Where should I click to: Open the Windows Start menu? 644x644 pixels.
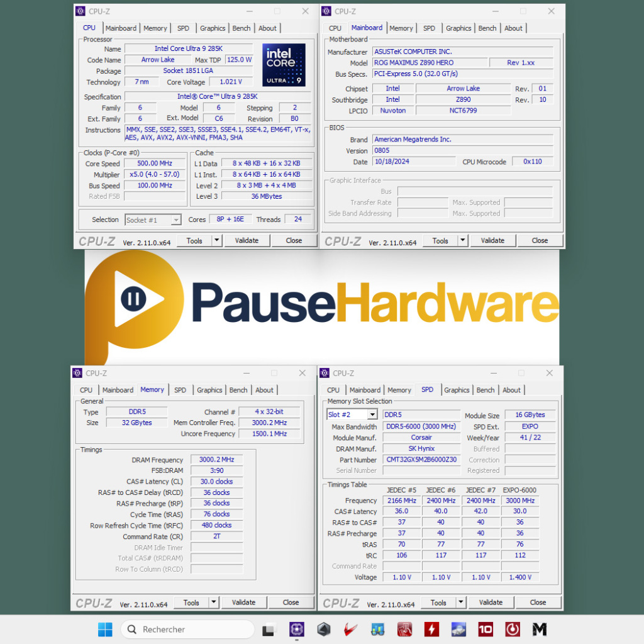pyautogui.click(x=105, y=629)
